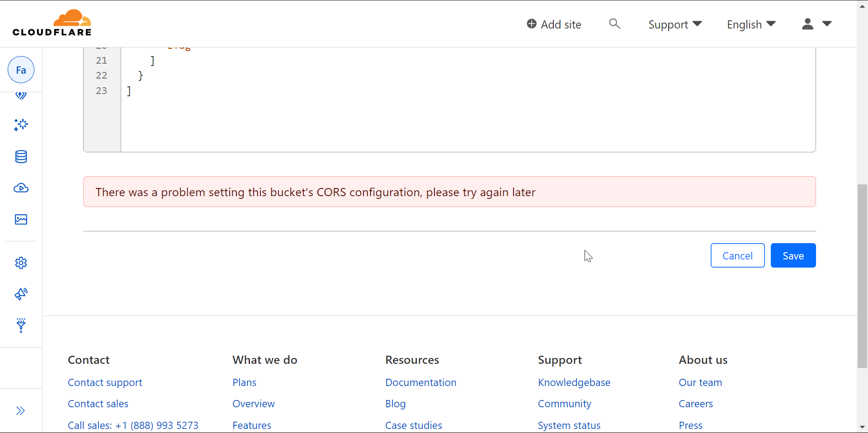Select the D1 database icon
The image size is (868, 433).
point(21,157)
